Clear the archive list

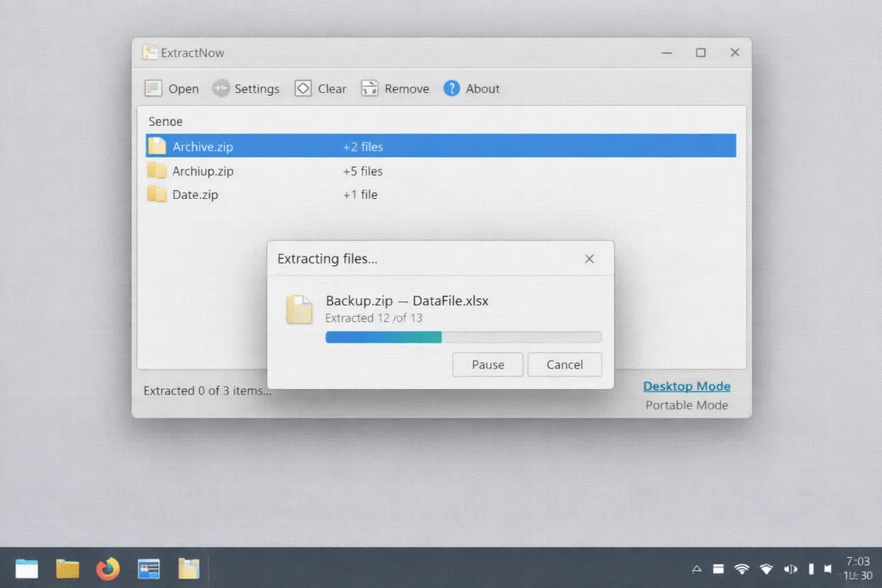320,88
